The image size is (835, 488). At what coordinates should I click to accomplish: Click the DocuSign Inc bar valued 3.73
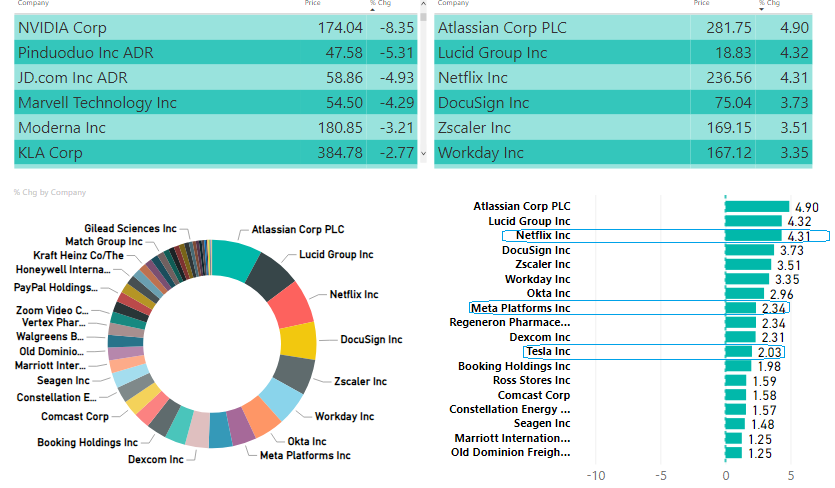tap(749, 250)
